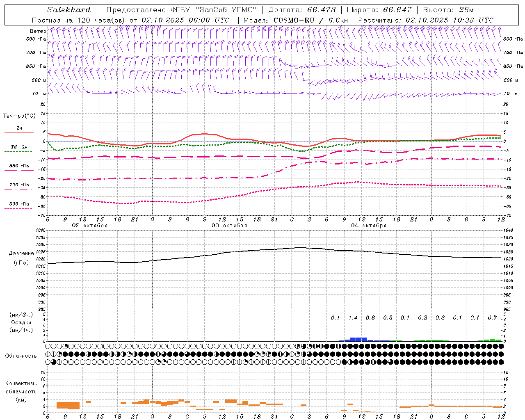Image resolution: width=525 pixels, height=420 pixels.
Task: Click the "Рассчитано: 02.10.2025 10:38 UTC" text
Action: (x=426, y=20)
